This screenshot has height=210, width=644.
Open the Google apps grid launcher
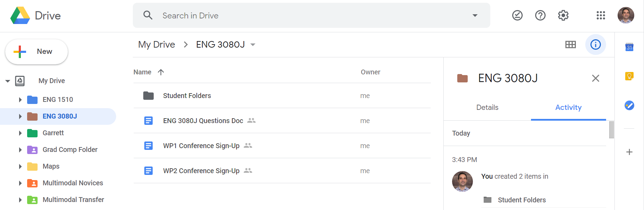(601, 15)
